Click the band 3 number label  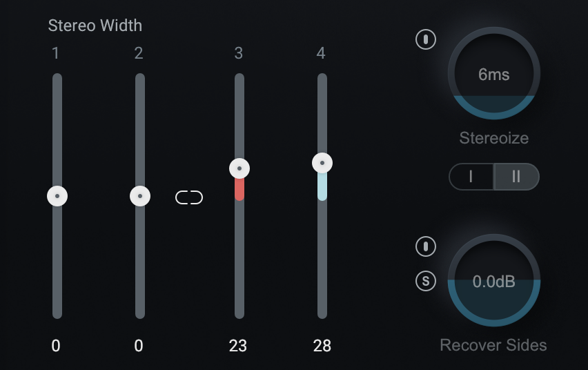pyautogui.click(x=239, y=53)
